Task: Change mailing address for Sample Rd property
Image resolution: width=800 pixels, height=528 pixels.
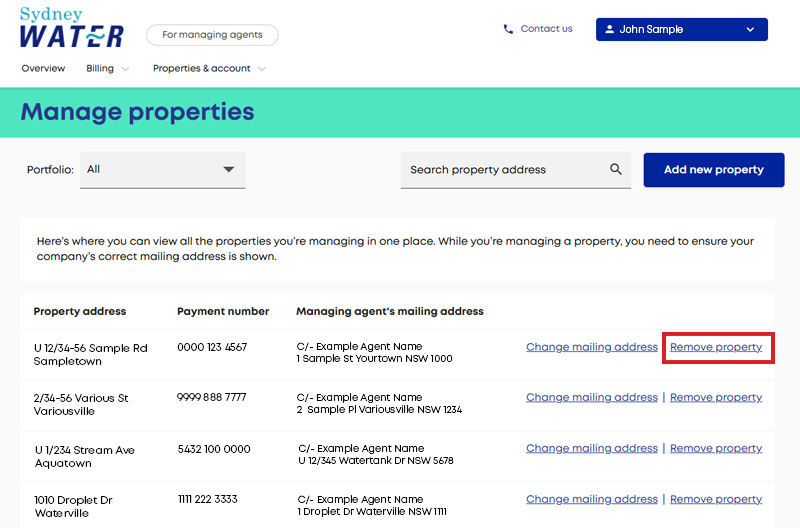Action: point(592,347)
